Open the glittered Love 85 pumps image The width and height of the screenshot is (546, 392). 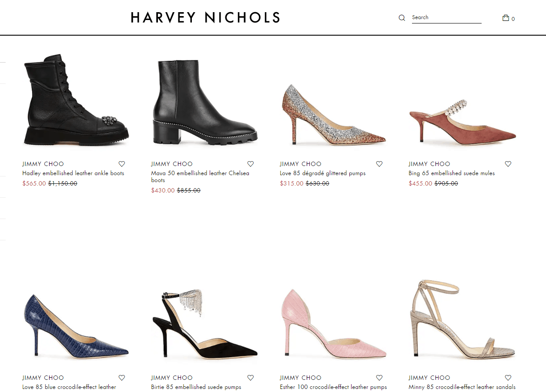tap(333, 114)
